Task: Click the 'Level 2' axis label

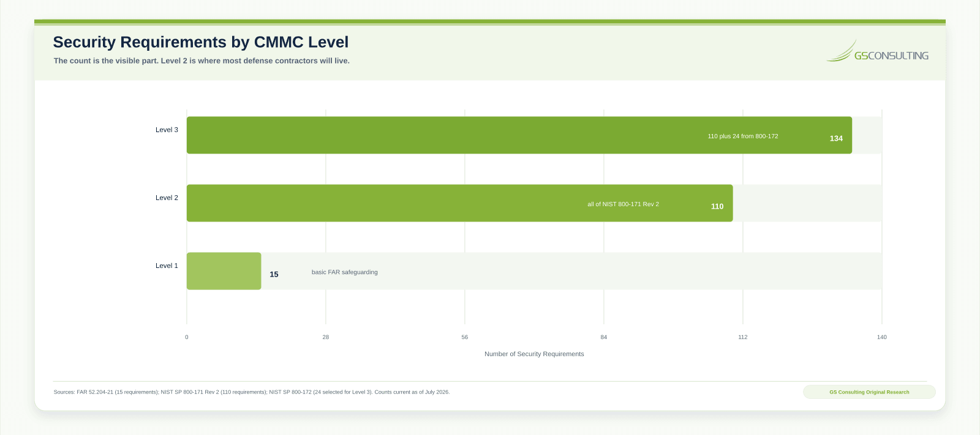Action: (x=167, y=198)
